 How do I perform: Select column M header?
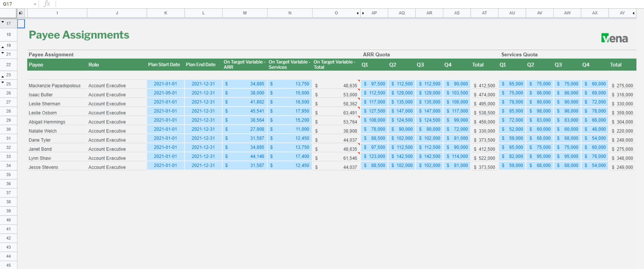[245, 13]
